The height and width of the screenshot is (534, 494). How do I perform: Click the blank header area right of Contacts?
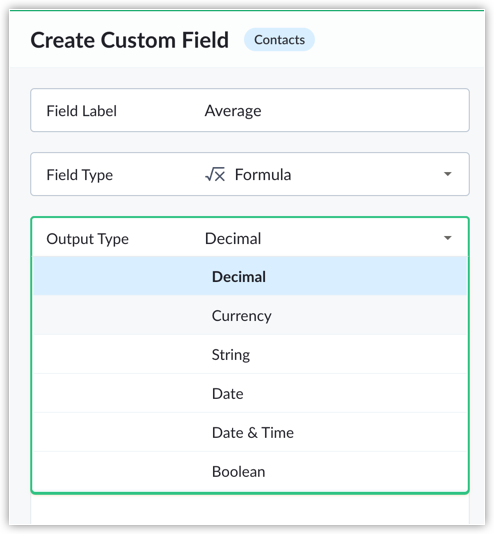398,40
